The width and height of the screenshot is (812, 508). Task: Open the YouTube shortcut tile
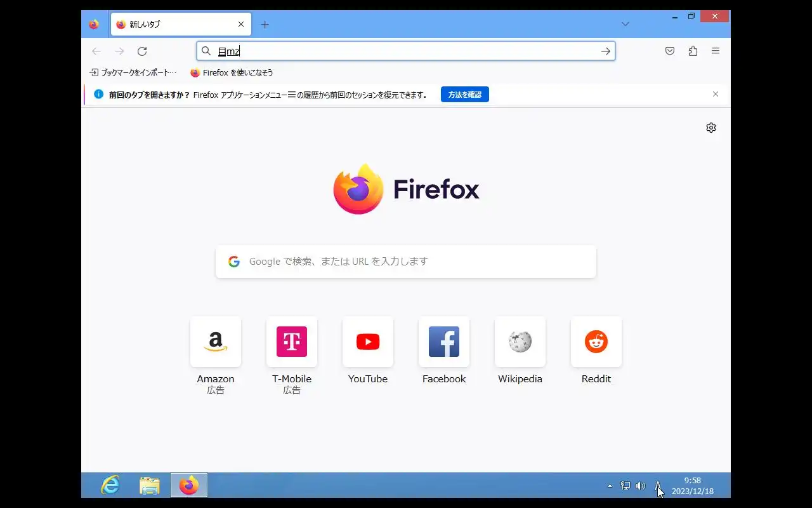coord(368,342)
